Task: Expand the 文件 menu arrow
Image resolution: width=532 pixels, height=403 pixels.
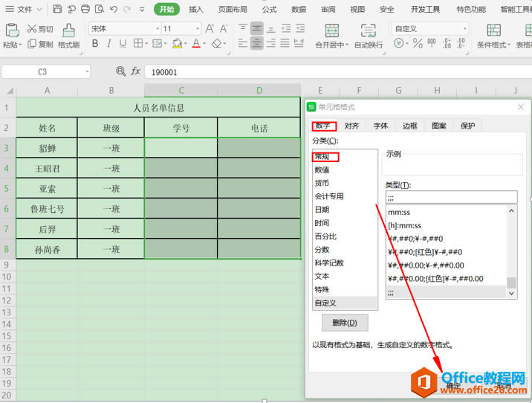Action: point(39,10)
